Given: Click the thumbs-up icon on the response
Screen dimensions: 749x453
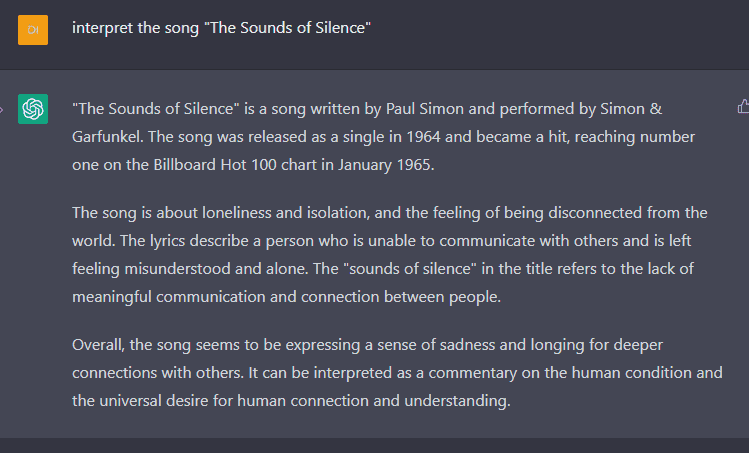Looking at the screenshot, I should click(742, 106).
